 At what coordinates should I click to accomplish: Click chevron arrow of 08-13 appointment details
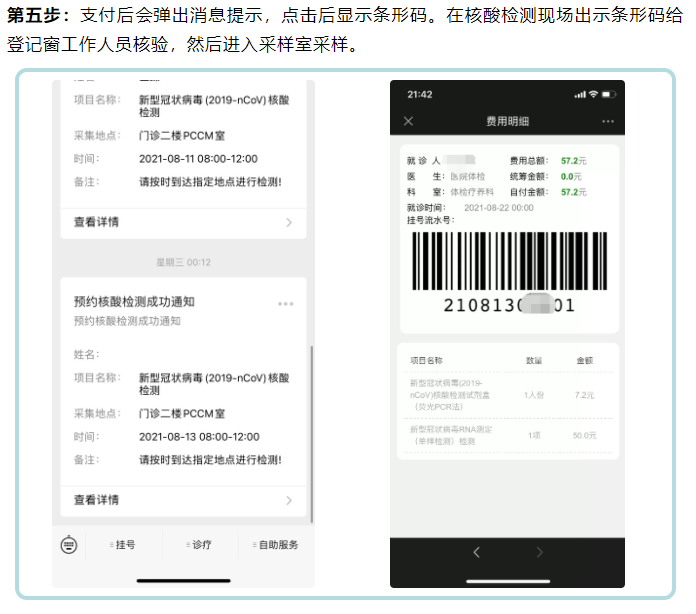point(289,500)
